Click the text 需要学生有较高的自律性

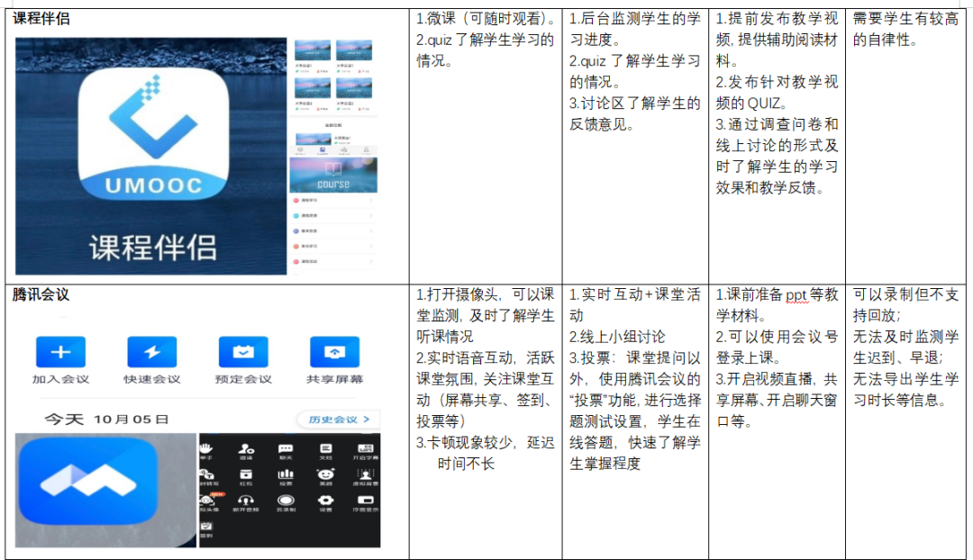(x=905, y=29)
